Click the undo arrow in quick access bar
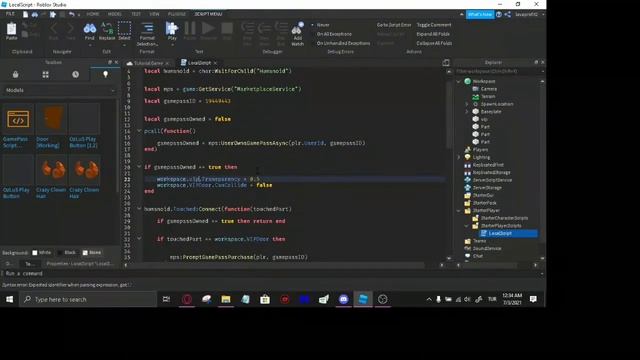Viewport: 640px width, 360px height. pos(72,14)
